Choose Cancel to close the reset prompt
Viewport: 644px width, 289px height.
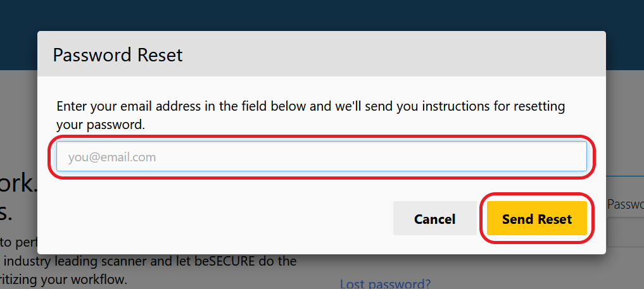pos(434,218)
